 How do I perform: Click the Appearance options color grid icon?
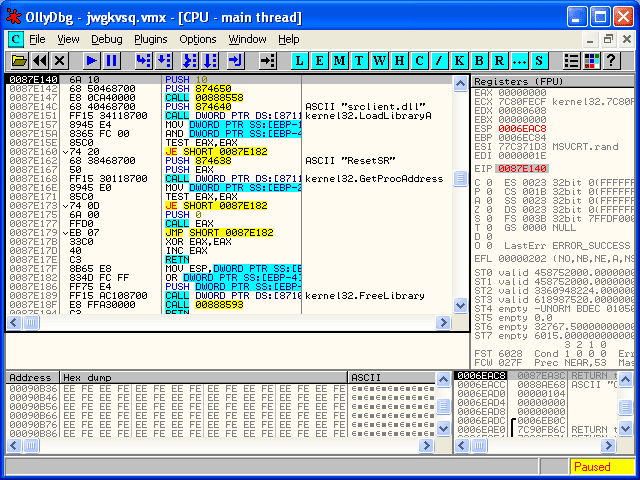(591, 61)
